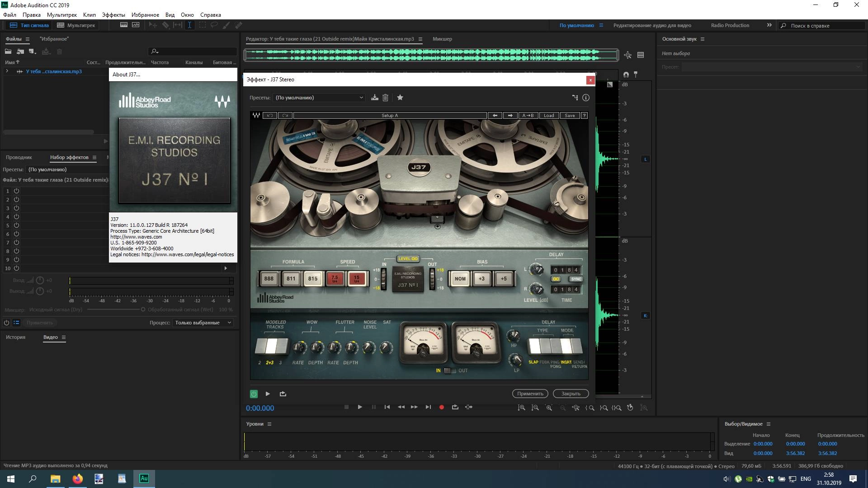Jump to previous marker in transport

(387, 407)
